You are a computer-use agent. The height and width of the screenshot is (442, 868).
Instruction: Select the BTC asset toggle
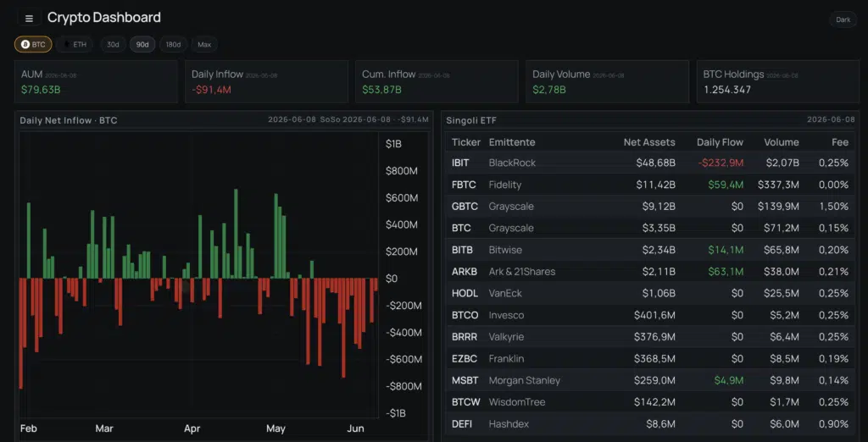click(33, 44)
